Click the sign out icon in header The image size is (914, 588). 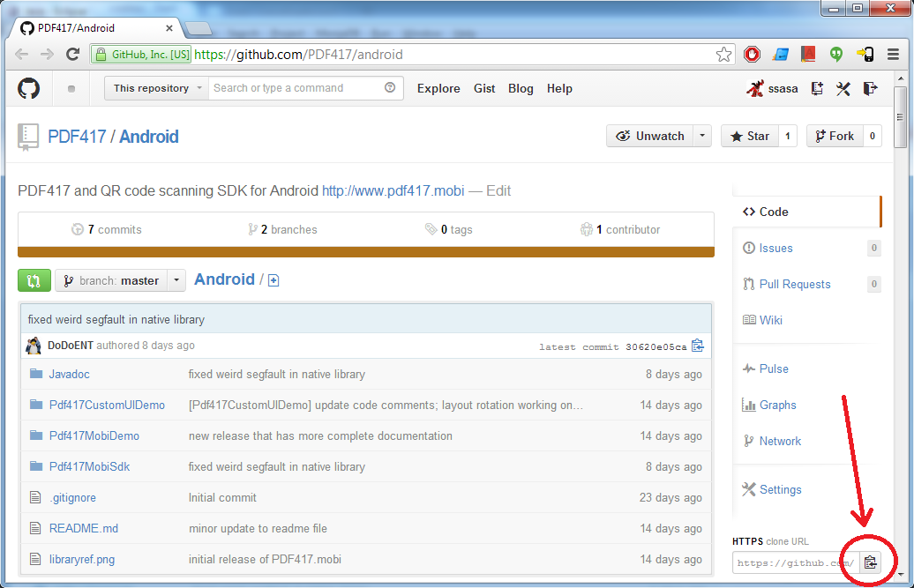tap(870, 88)
